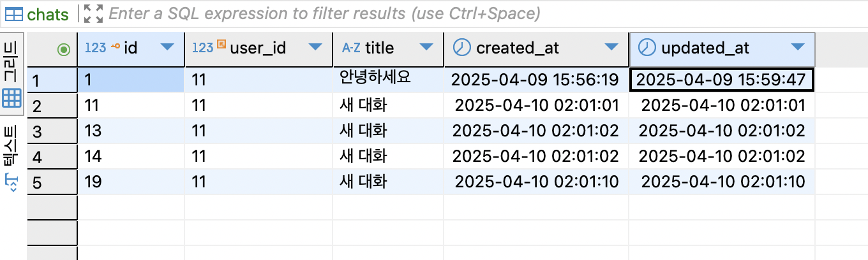Open the created_at column filter dropdown
This screenshot has width=868, height=260.
pyautogui.click(x=611, y=48)
